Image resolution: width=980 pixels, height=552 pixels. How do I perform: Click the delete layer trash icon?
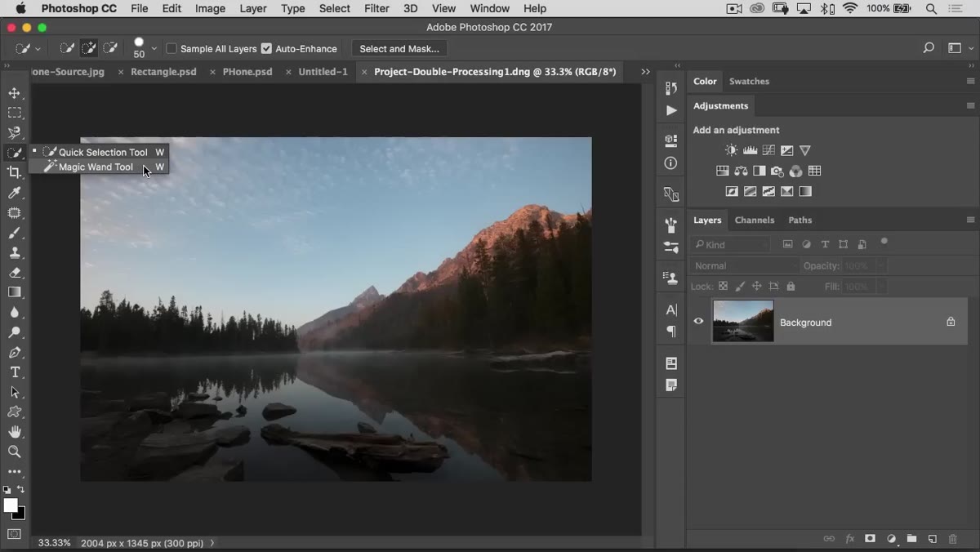952,539
